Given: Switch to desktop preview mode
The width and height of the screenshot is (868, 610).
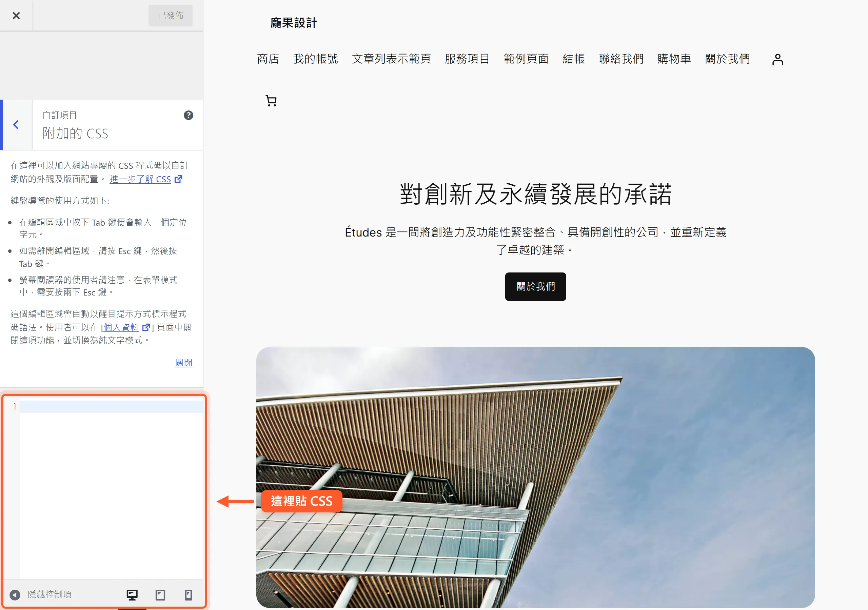Looking at the screenshot, I should (132, 594).
